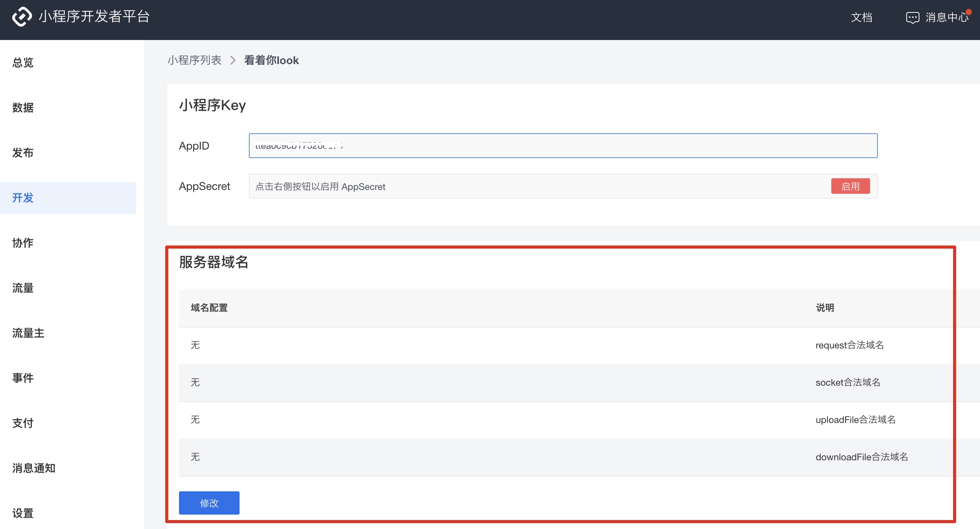Go to 事件 sidebar item

pyautogui.click(x=23, y=378)
